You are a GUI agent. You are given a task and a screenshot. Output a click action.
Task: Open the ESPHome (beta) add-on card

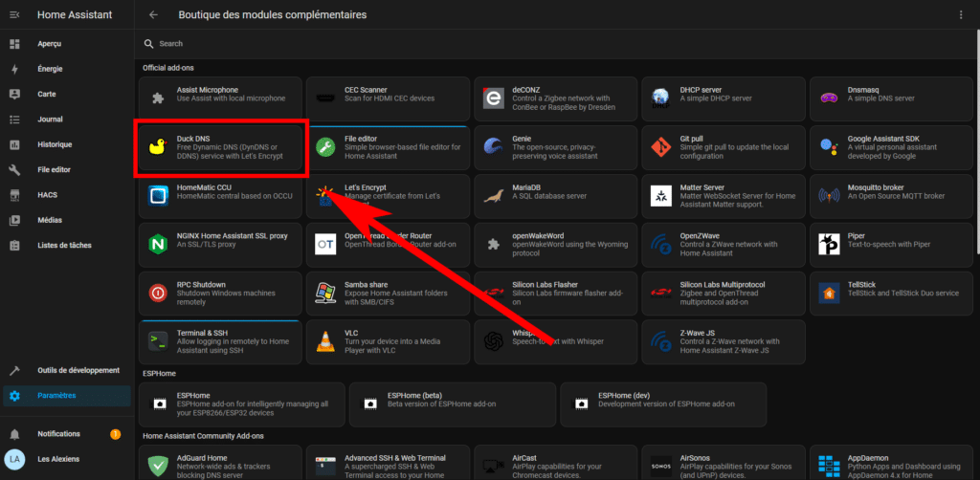click(x=453, y=404)
